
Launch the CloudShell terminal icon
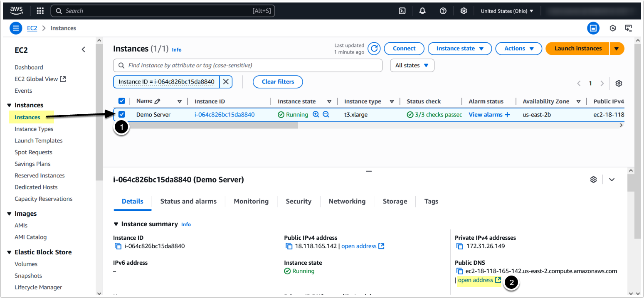pos(402,11)
